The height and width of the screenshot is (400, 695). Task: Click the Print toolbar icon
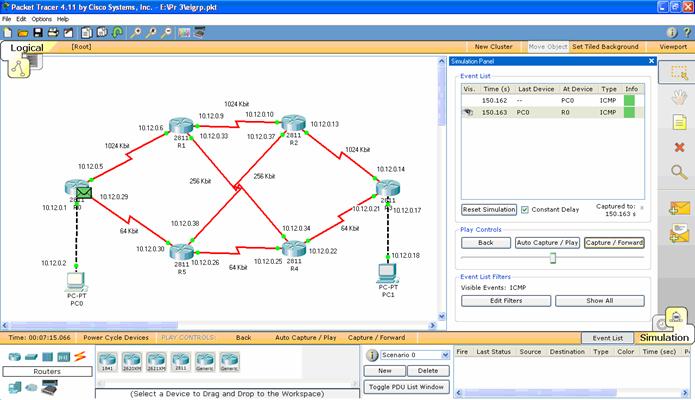(x=53, y=32)
